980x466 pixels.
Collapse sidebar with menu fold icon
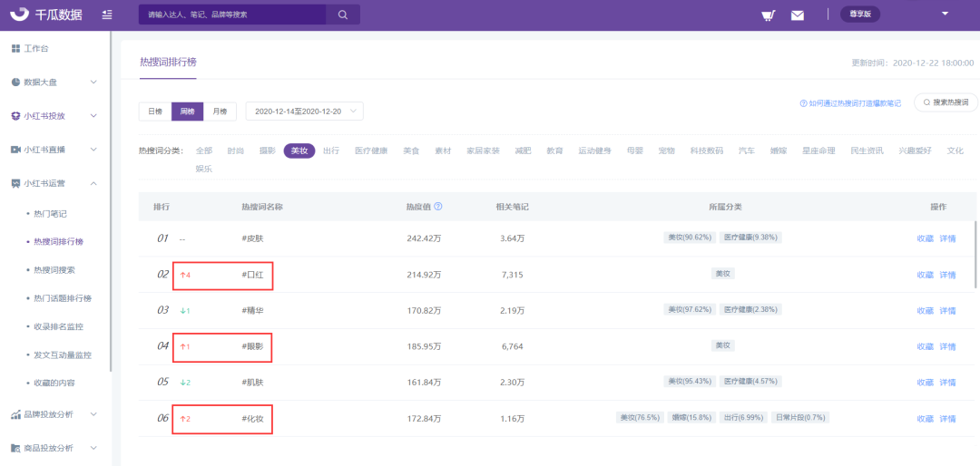(107, 15)
